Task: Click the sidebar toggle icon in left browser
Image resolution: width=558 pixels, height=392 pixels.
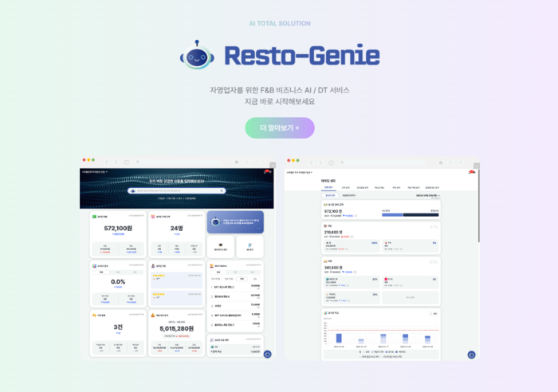Action: click(127, 161)
